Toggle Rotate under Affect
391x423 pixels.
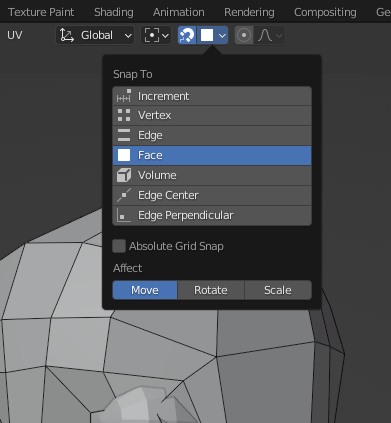(x=211, y=290)
